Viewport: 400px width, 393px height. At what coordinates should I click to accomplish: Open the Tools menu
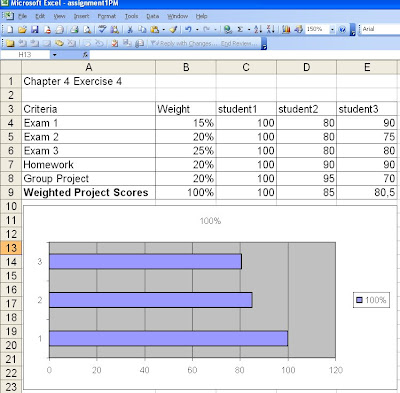(131, 16)
